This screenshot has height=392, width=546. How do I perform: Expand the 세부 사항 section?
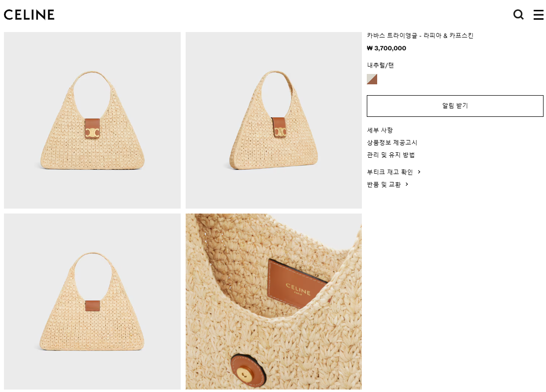click(380, 130)
